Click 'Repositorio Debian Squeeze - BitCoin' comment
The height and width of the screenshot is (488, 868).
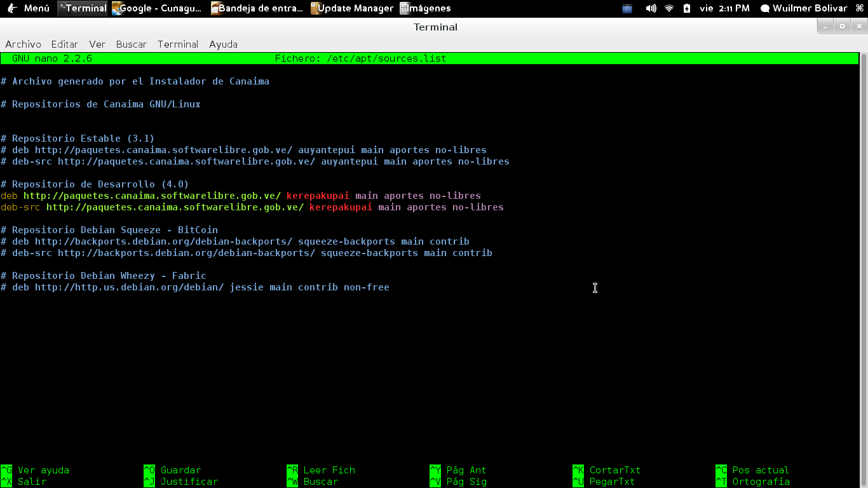109,230
